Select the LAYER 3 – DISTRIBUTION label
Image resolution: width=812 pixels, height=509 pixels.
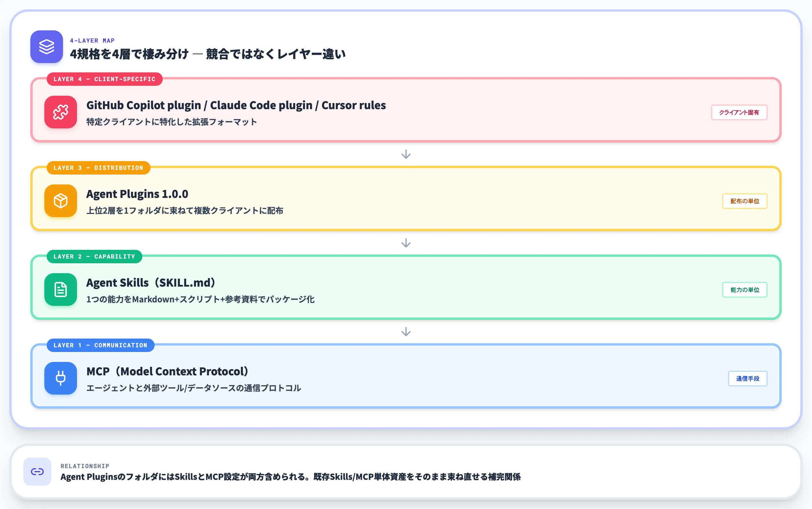(x=98, y=168)
